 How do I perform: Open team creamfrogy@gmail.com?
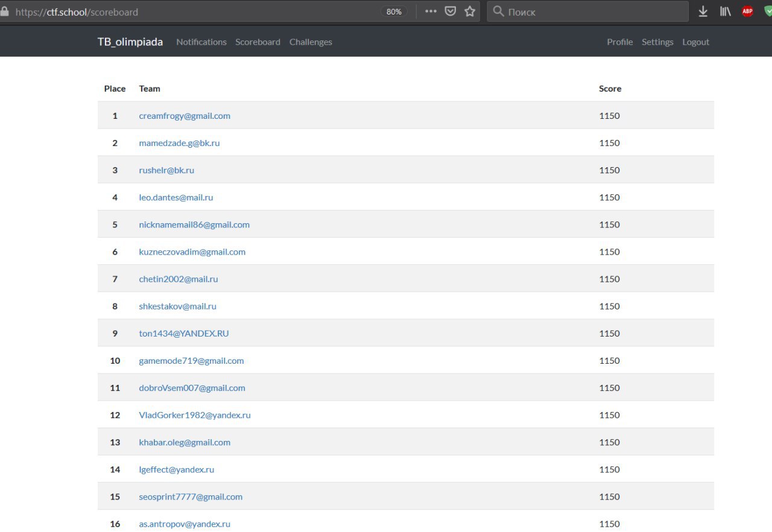(185, 116)
